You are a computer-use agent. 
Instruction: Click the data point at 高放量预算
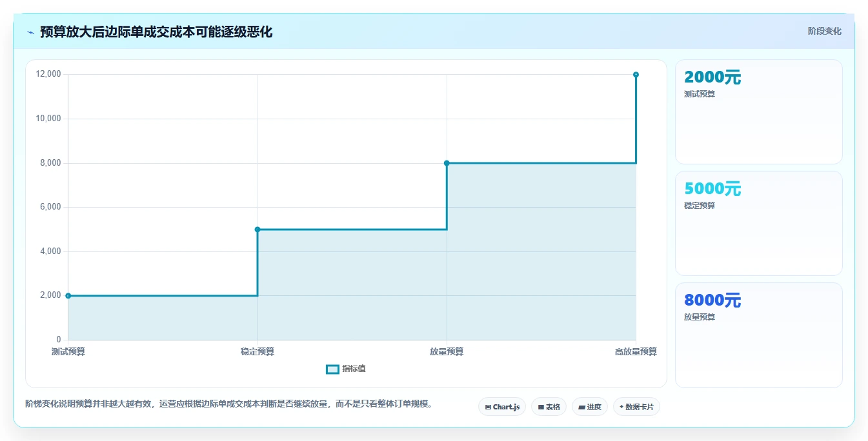coord(636,75)
